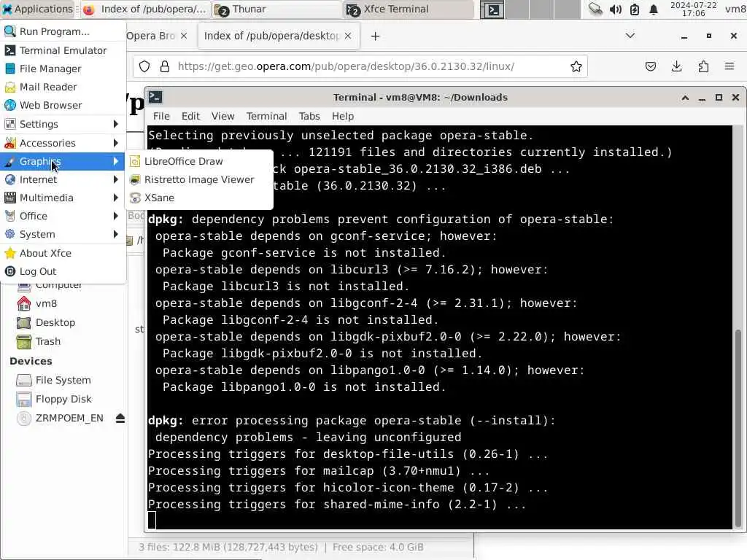
Task: Expand the Accessories submenu
Action: [x=63, y=143]
